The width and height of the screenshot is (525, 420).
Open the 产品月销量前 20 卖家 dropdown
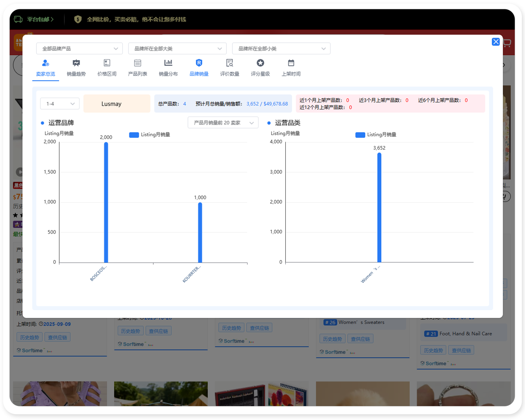click(223, 122)
